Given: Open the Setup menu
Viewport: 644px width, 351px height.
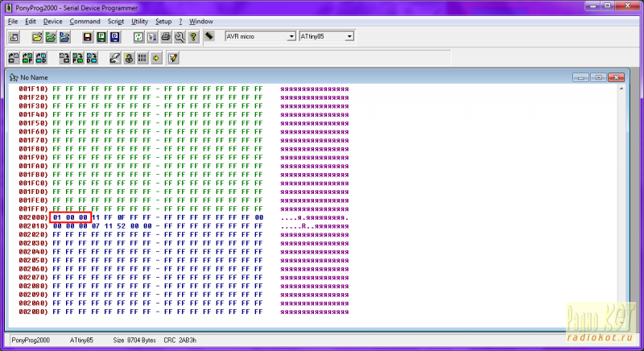Looking at the screenshot, I should [163, 21].
